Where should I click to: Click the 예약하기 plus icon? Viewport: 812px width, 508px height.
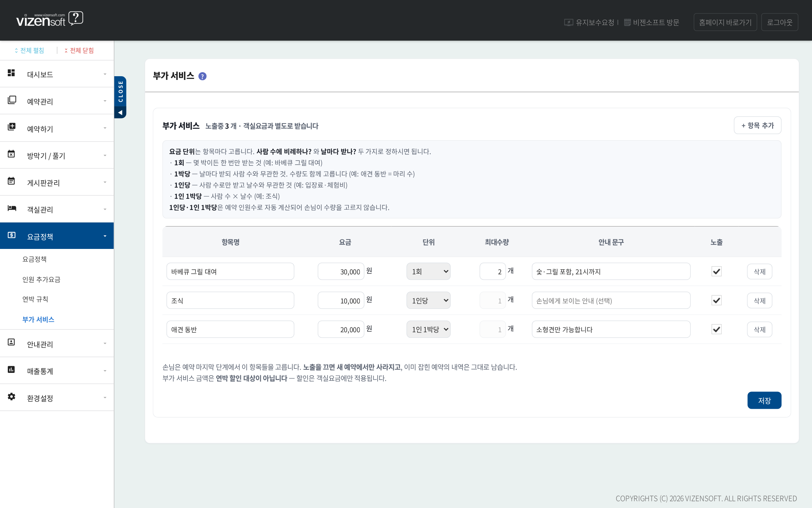click(x=12, y=127)
